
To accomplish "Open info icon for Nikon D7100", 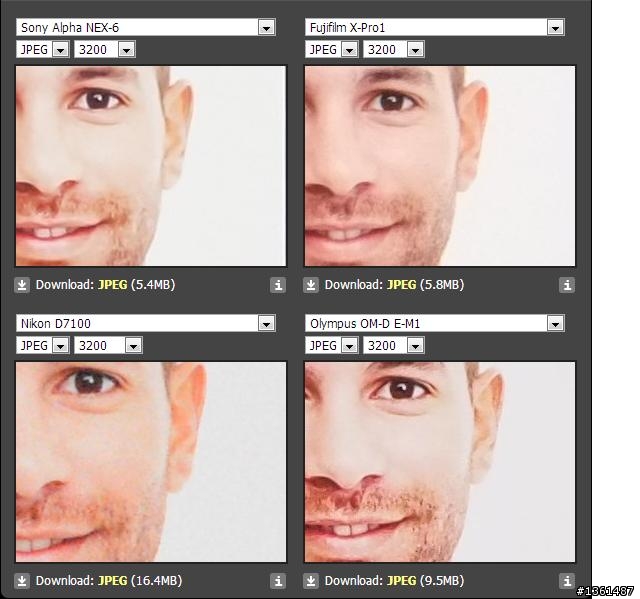I will point(278,581).
